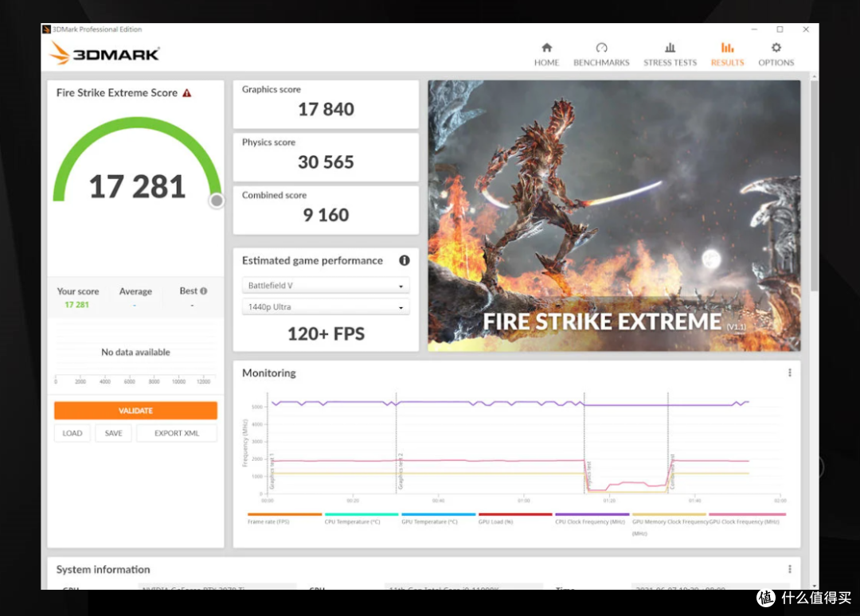The image size is (860, 616).
Task: Click the title bar 3DMark app icon
Action: point(47,29)
